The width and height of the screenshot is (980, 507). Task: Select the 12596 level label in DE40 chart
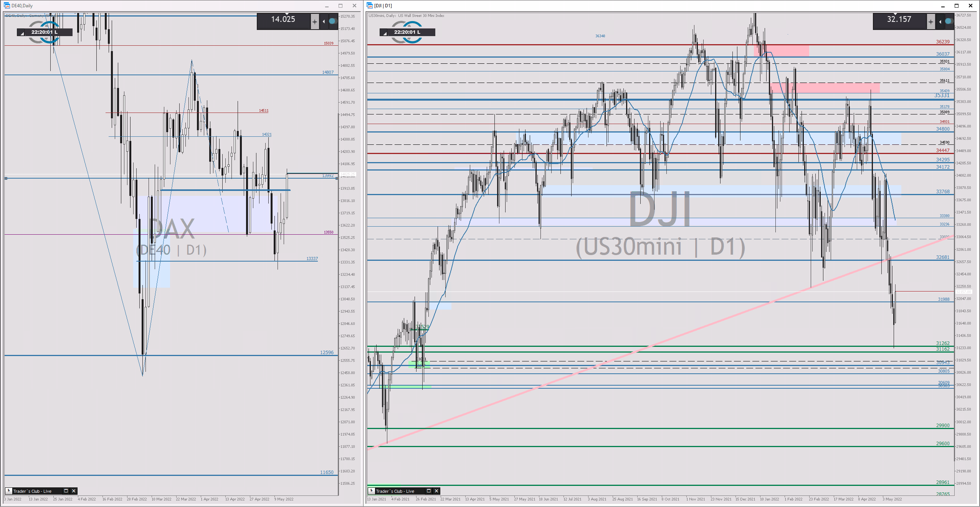tap(327, 353)
